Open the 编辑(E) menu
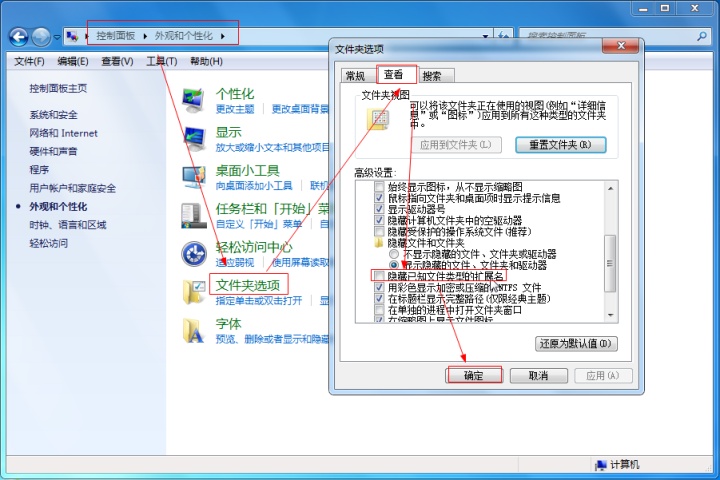Viewport: 720px width, 480px height. (73, 61)
